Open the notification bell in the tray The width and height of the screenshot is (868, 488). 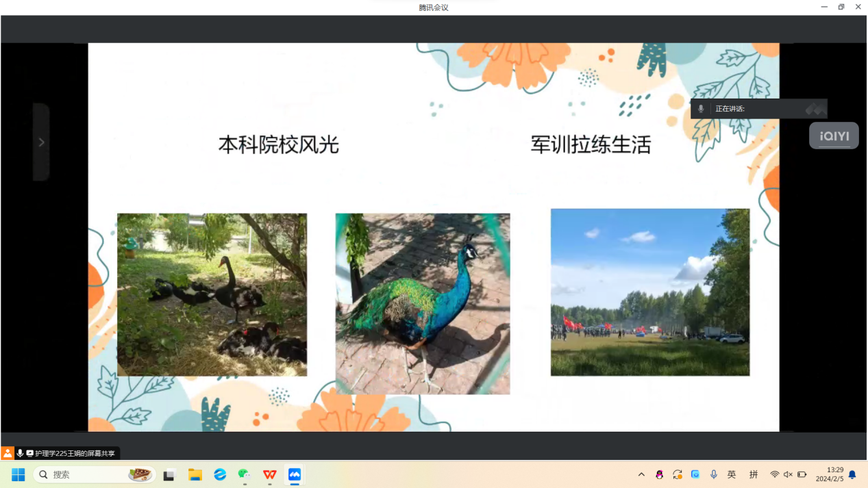[x=852, y=474]
